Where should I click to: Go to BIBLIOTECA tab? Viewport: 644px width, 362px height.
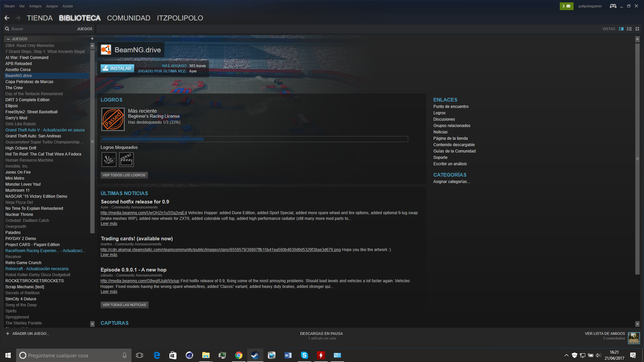click(x=80, y=18)
